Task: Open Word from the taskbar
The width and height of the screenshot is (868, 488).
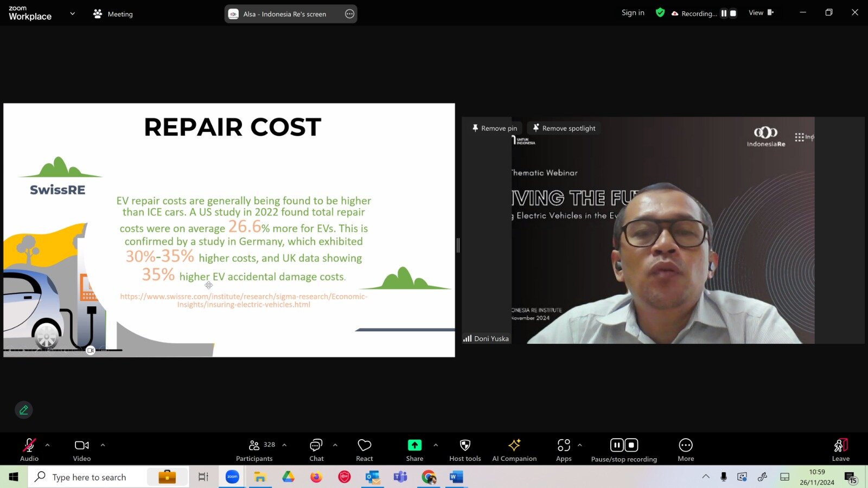Action: [456, 477]
